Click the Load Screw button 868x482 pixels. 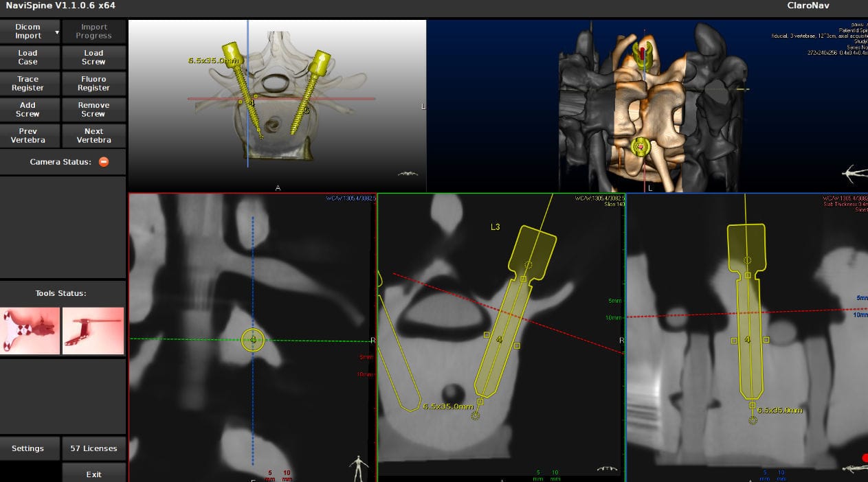93,57
